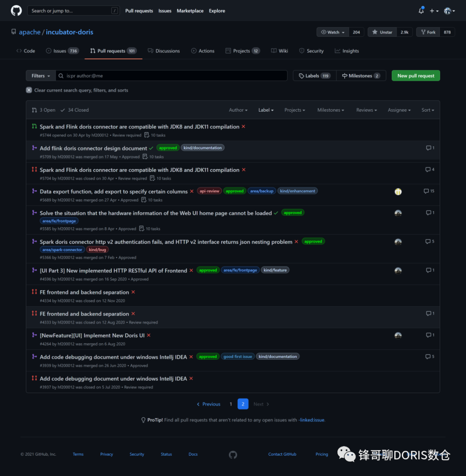Open the user avatar menu

pos(449,11)
